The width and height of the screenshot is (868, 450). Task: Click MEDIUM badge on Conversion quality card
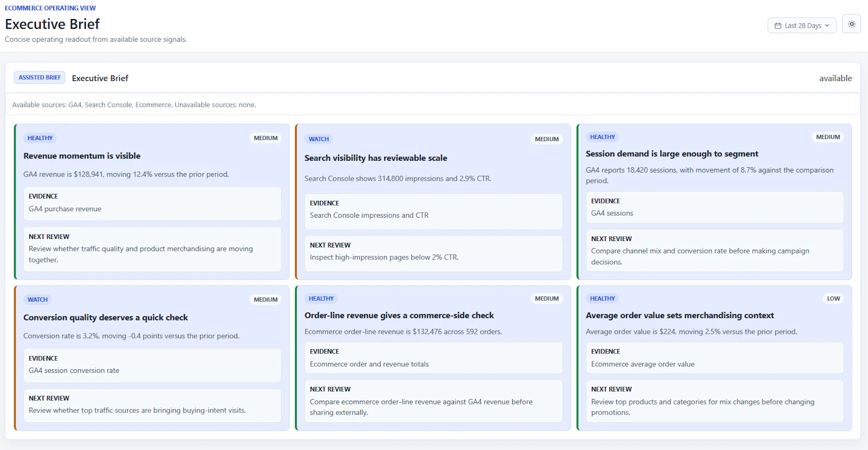266,300
